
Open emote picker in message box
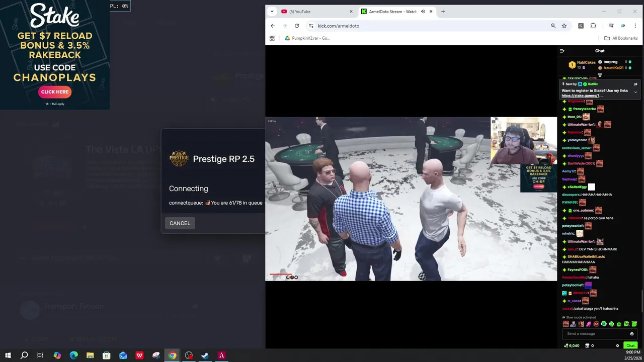point(632,334)
